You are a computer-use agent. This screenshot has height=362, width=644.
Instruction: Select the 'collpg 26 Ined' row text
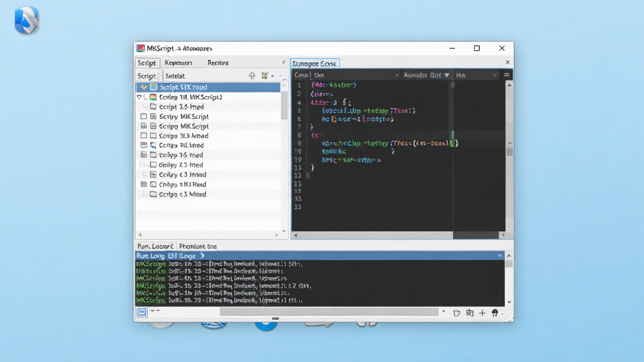[x=180, y=155]
